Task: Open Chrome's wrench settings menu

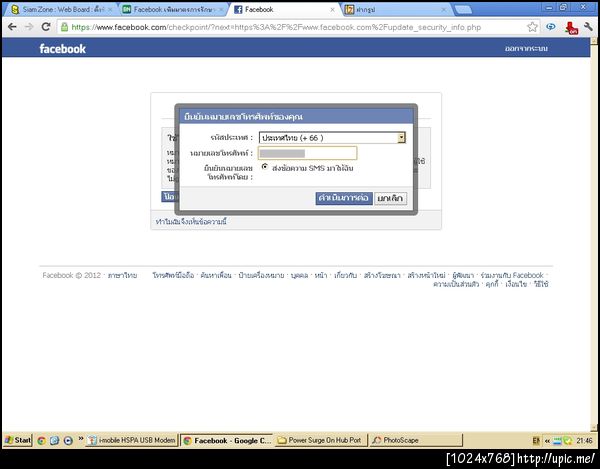Action: coord(588,27)
